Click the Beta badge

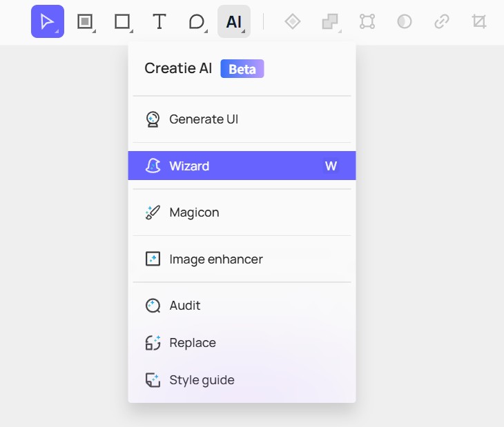242,69
